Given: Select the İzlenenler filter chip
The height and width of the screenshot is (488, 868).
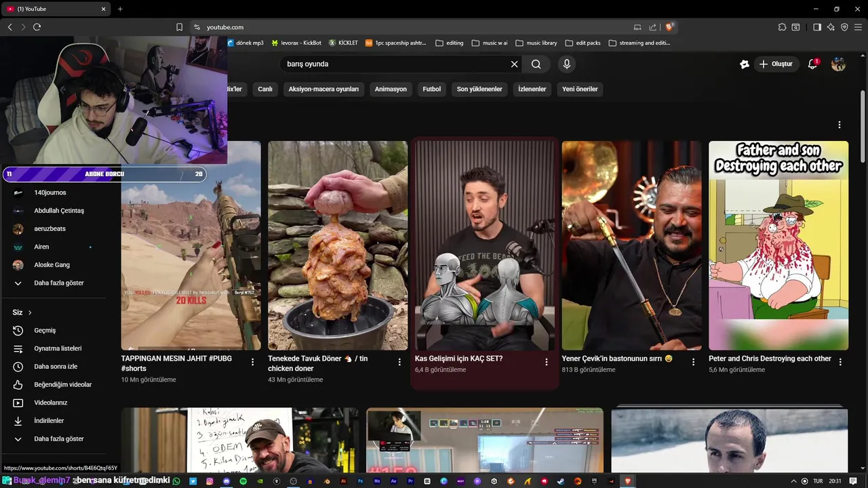Looking at the screenshot, I should (x=532, y=89).
